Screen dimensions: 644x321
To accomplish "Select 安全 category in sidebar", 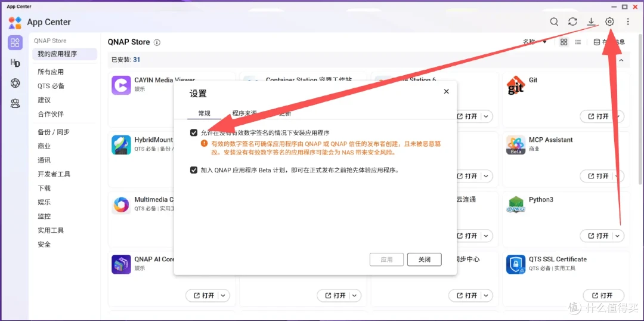I will coord(44,244).
